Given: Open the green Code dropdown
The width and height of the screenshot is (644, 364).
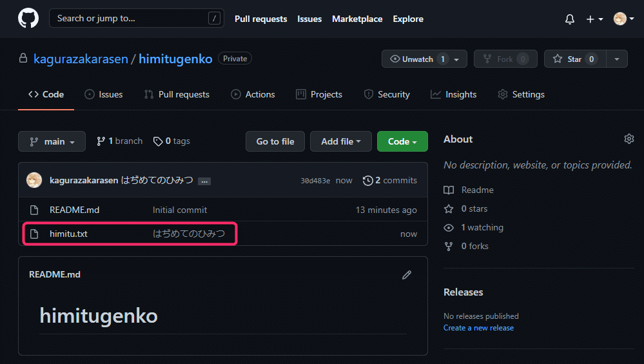Looking at the screenshot, I should [402, 141].
